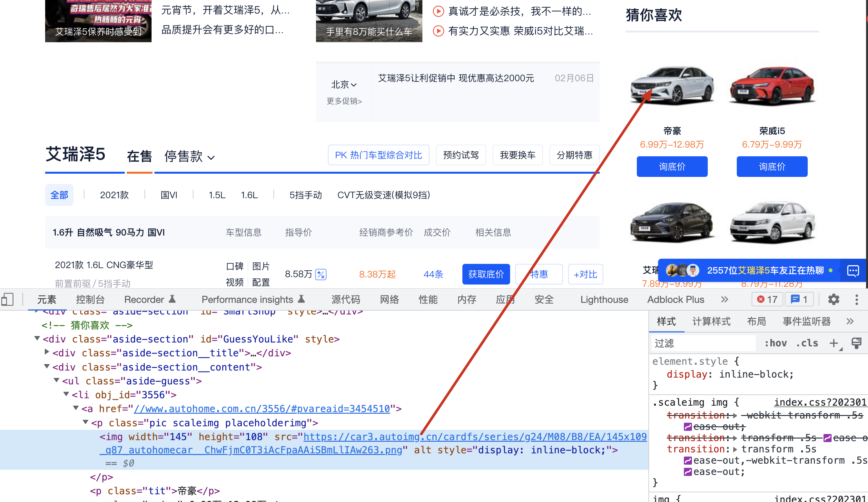Collapse GuessYouLike div node
The width and height of the screenshot is (868, 502).
[x=37, y=338]
